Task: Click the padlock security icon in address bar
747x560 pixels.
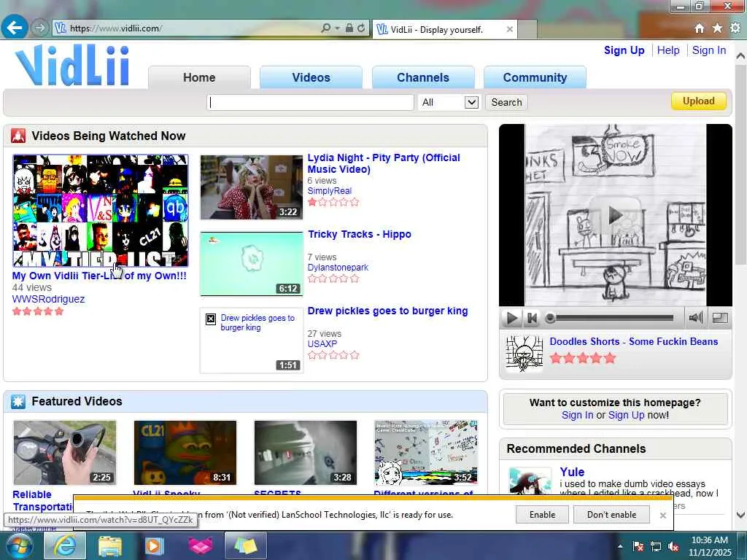Action: (349, 28)
